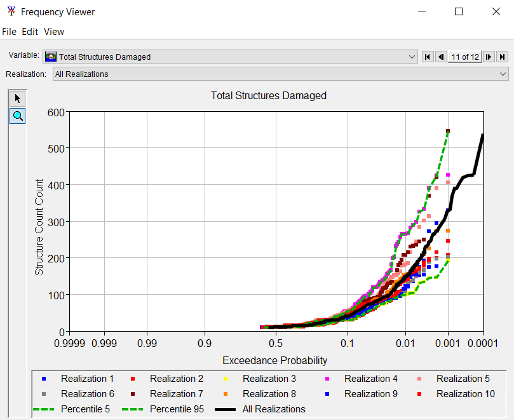This screenshot has height=420, width=514.
Task: Click the All Realizations combo box
Action: (x=273, y=74)
